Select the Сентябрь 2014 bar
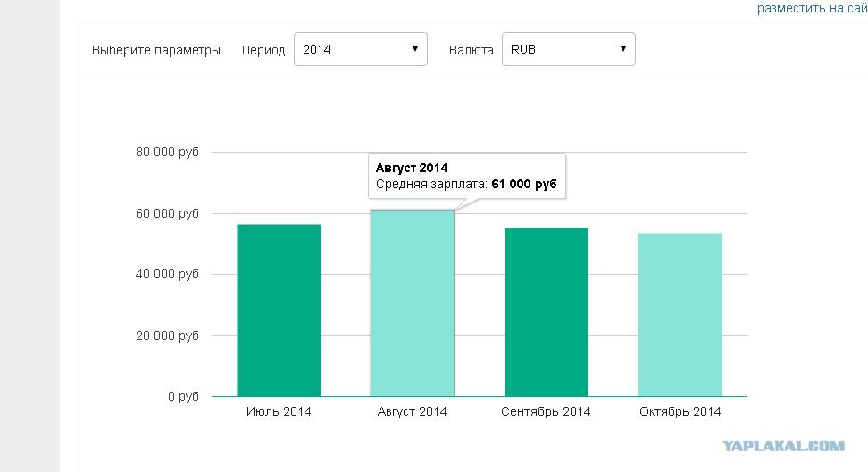Viewport: 868px width, 472px height. [547, 311]
